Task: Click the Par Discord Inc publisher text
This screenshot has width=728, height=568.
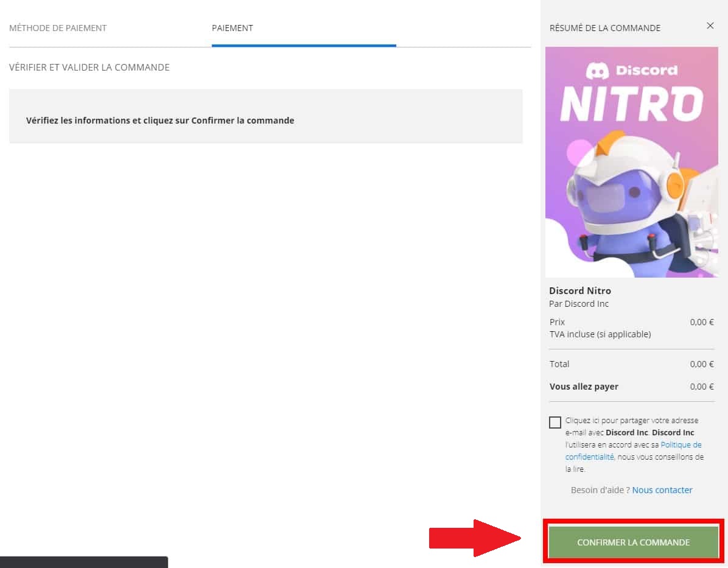Action: [579, 304]
